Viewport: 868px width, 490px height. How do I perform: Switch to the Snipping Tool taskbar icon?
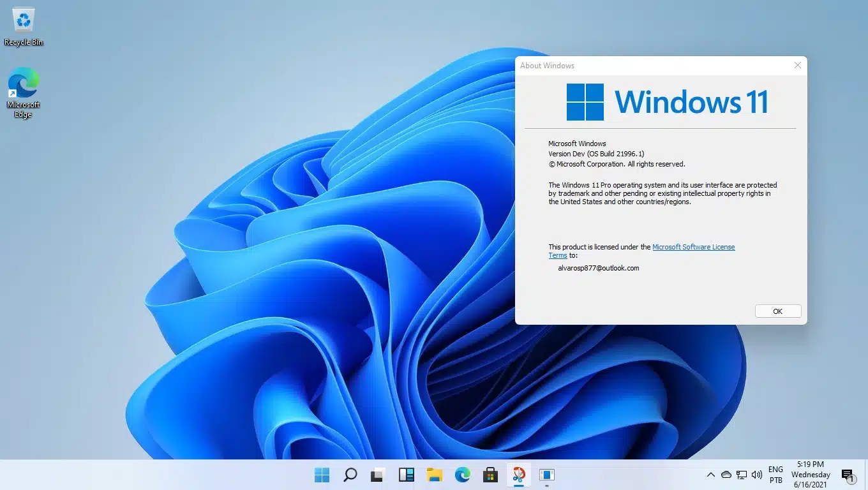519,475
